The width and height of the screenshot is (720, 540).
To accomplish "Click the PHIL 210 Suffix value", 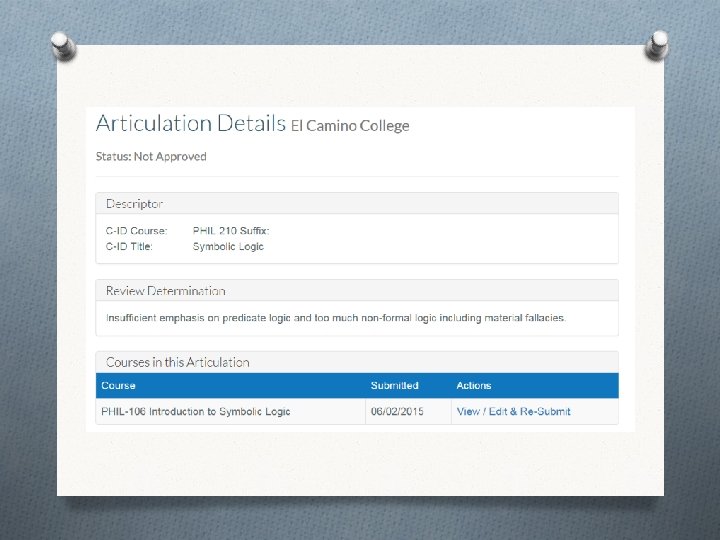I will pos(231,231).
